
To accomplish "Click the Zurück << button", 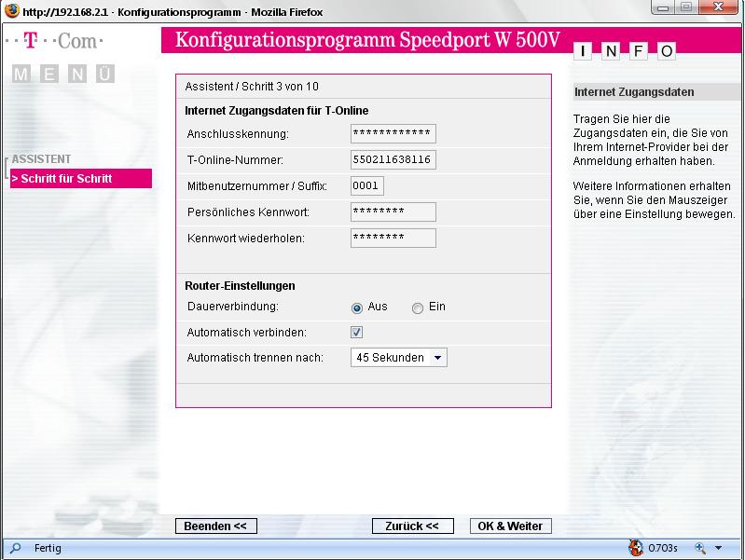I will 412,526.
